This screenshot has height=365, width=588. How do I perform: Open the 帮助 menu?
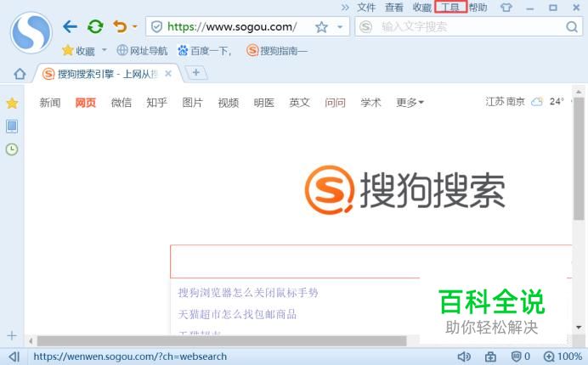[x=478, y=7]
